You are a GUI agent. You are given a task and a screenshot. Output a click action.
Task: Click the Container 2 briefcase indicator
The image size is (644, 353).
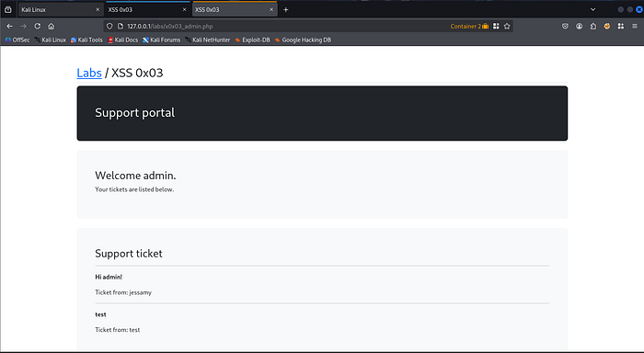tap(469, 27)
